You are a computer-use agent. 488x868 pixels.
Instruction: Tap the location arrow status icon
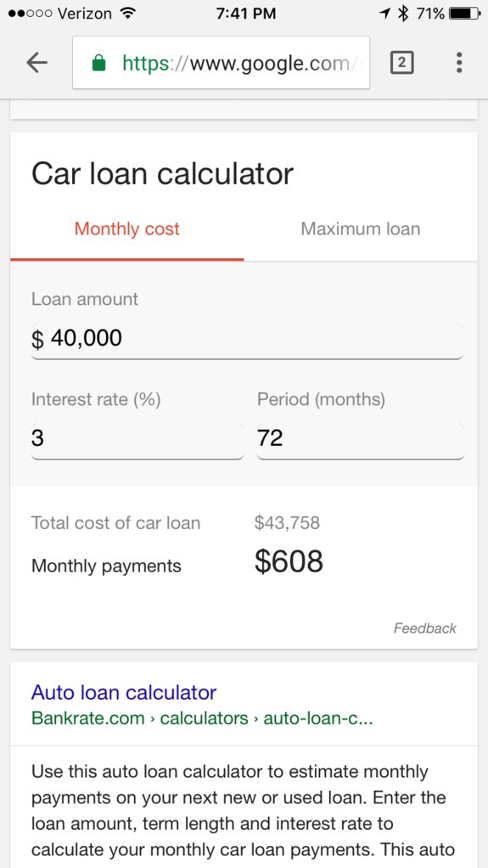pyautogui.click(x=385, y=14)
